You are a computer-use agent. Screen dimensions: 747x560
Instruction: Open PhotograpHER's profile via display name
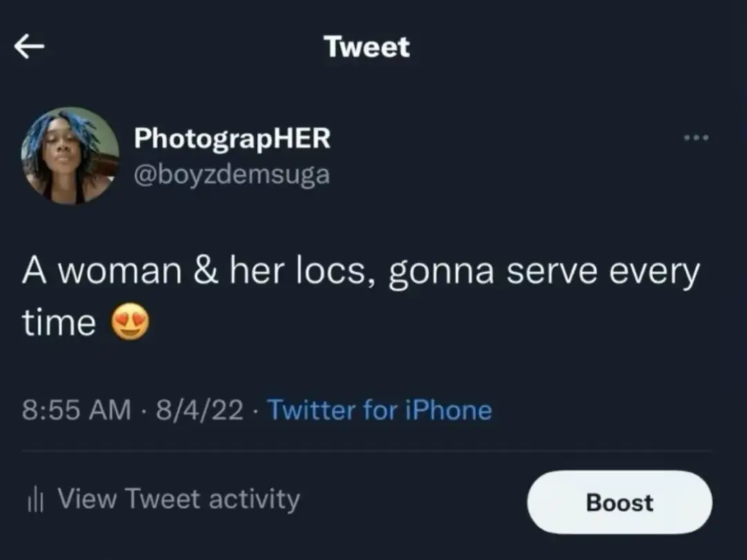tap(232, 139)
